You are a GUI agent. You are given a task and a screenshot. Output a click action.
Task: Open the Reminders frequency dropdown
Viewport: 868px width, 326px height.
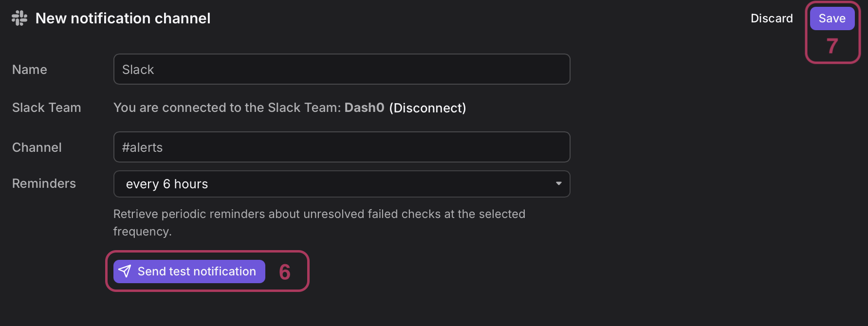pos(342,184)
